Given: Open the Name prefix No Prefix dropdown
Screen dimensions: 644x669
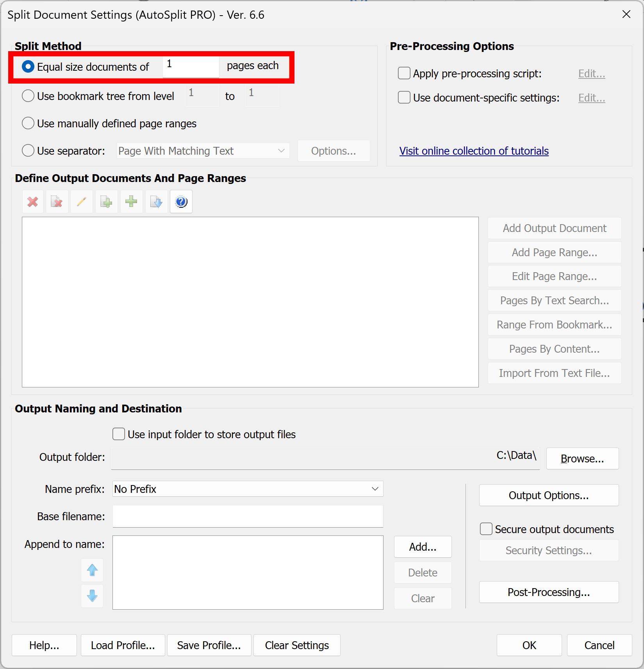Looking at the screenshot, I should tap(248, 489).
